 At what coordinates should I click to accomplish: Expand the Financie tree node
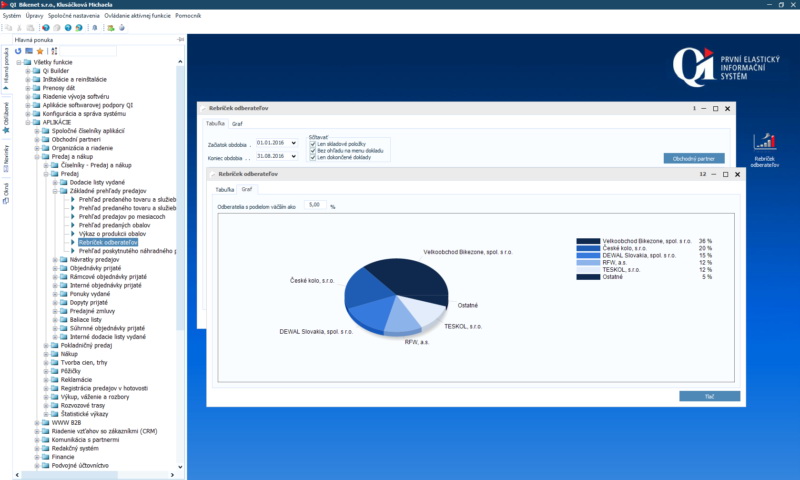click(37, 457)
